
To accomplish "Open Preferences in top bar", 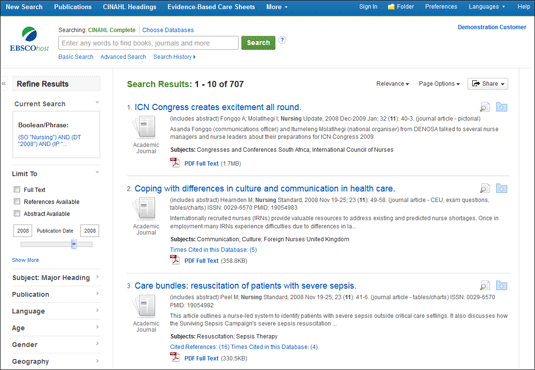I will coord(441,6).
